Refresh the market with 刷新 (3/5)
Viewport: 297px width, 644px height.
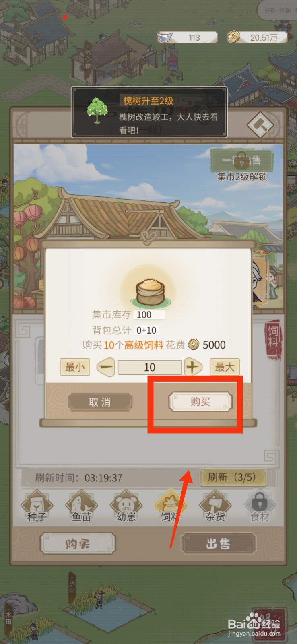point(233,477)
